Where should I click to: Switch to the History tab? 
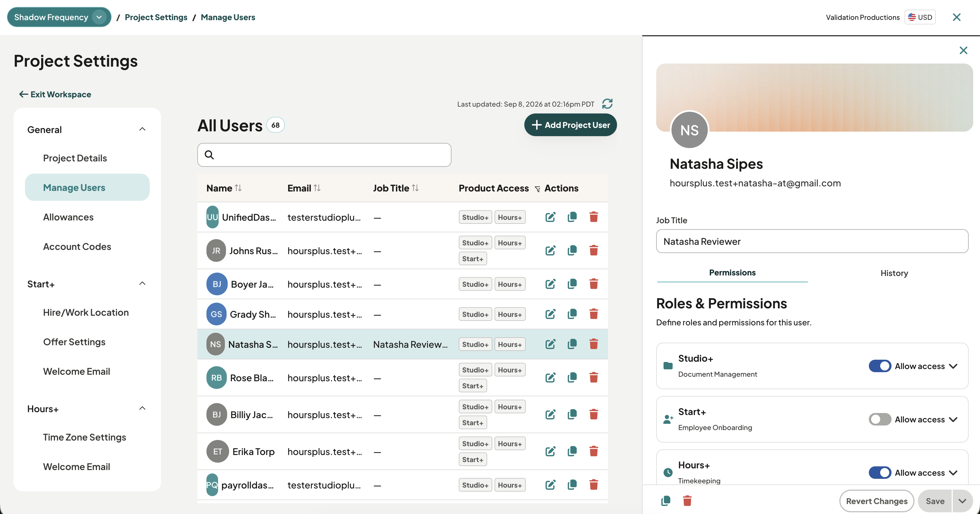tap(894, 273)
